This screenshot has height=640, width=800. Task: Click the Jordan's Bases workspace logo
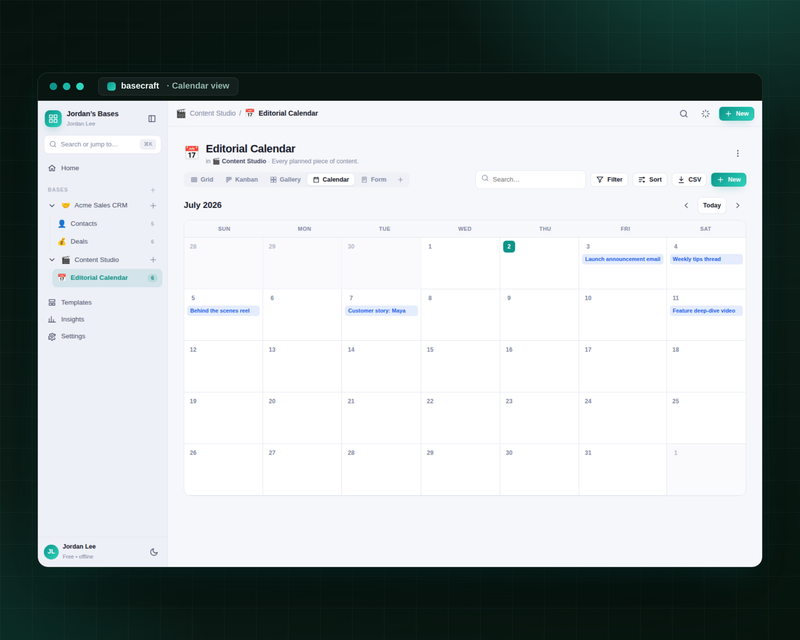click(53, 118)
